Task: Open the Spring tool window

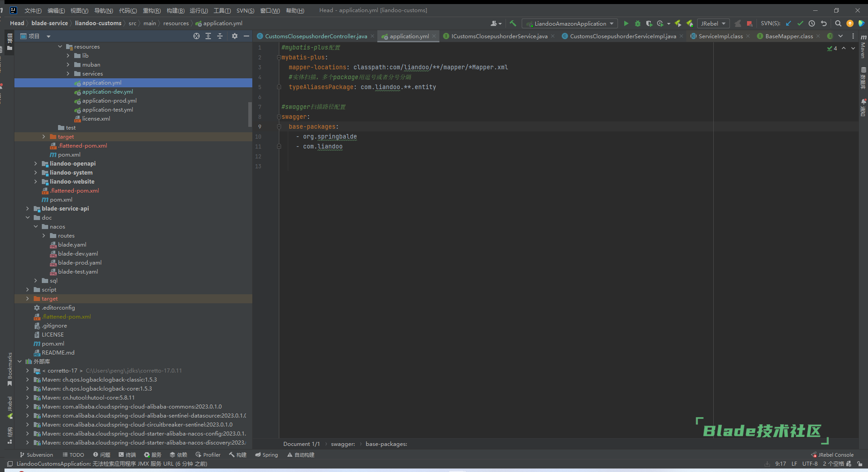Action: [266, 455]
